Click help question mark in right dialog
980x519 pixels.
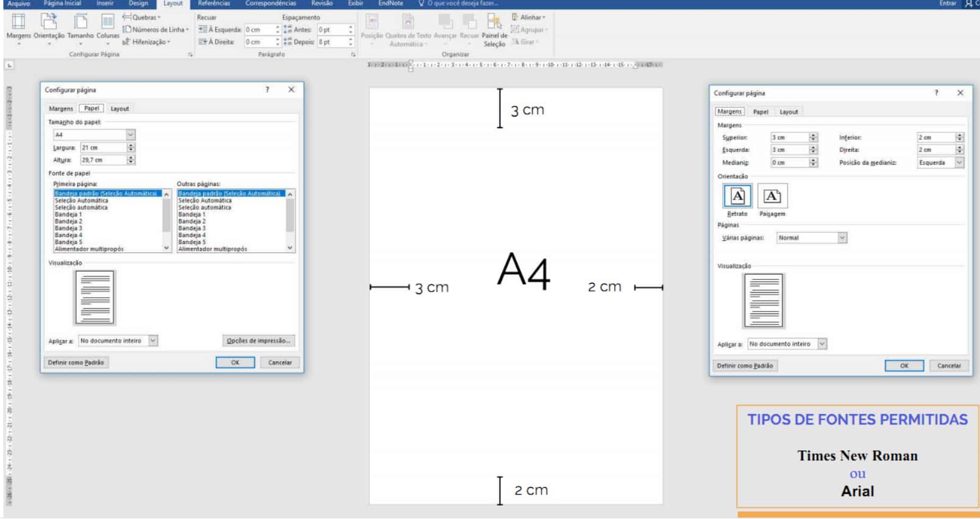click(x=936, y=93)
